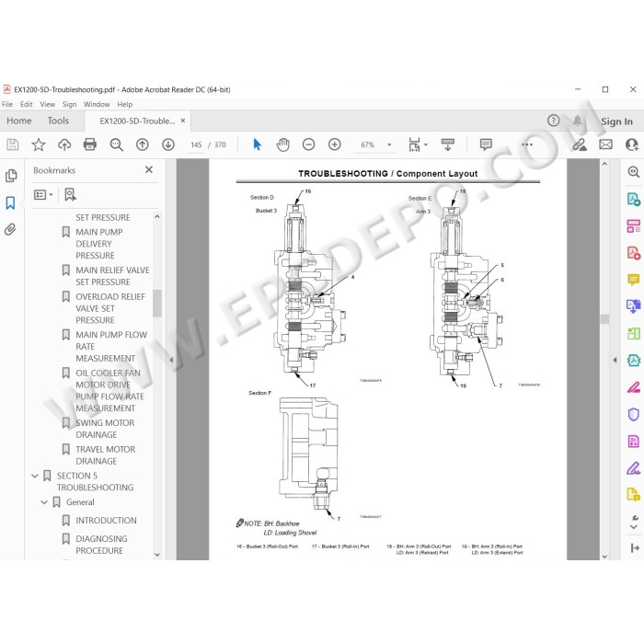Open Create PDF tool in right pane
Image resolution: width=644 pixels, height=644 pixels.
pos(633,253)
